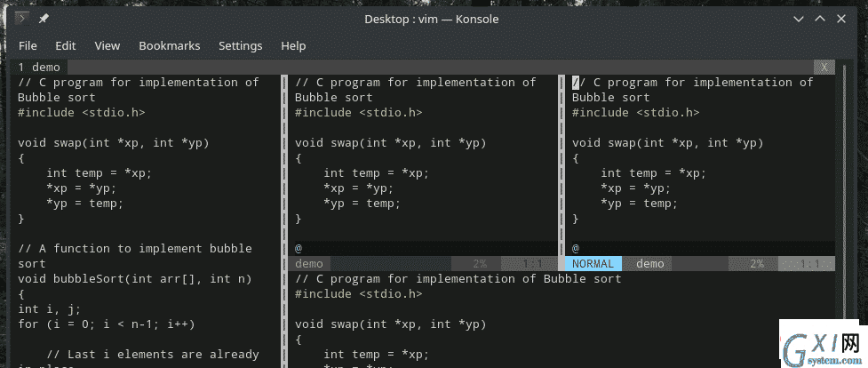This screenshot has width=868, height=368.
Task: Click "*xp = *yp;" in right top pane
Action: pos(636,188)
